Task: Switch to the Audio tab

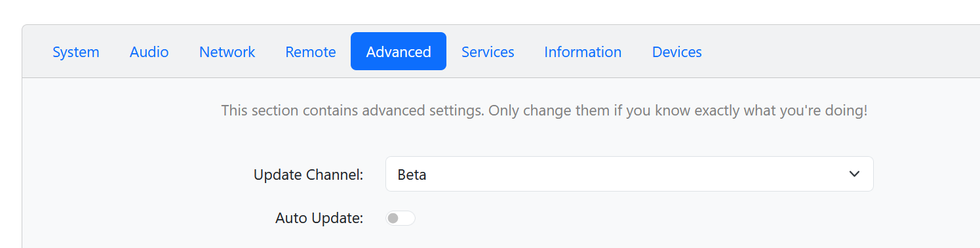Action: [x=149, y=52]
